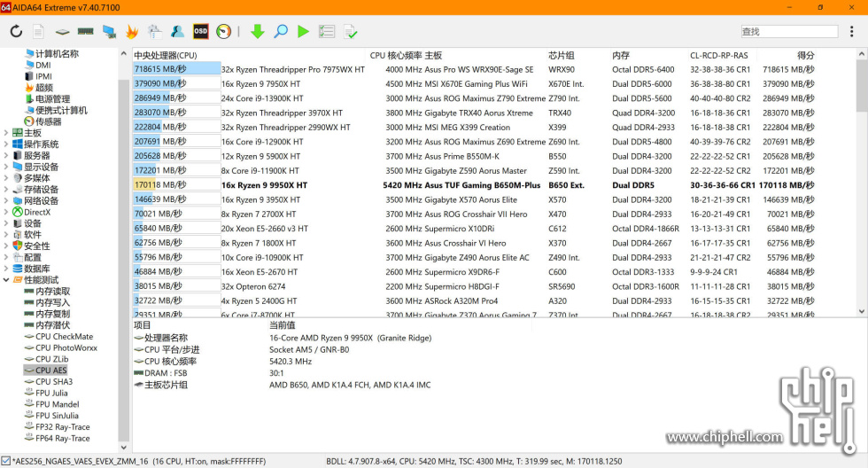Screen dimensions: 868x468
Task: Toggle the OSD panel icon
Action: (x=200, y=32)
